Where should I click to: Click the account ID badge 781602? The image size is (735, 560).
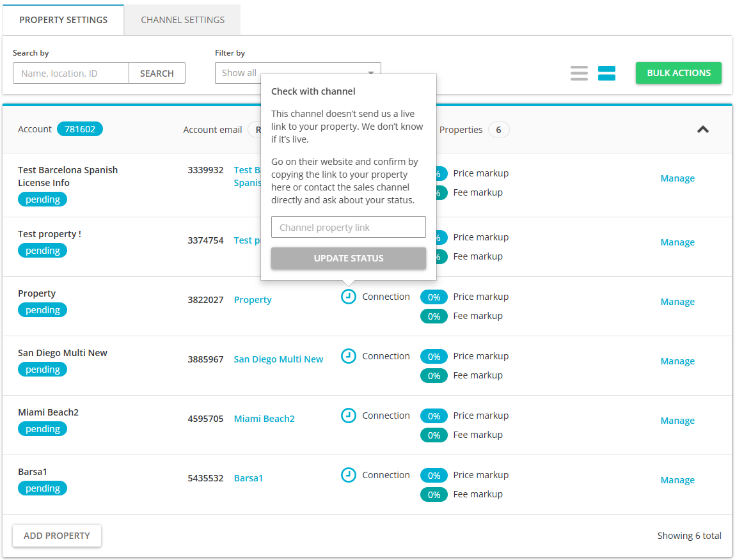coord(80,129)
